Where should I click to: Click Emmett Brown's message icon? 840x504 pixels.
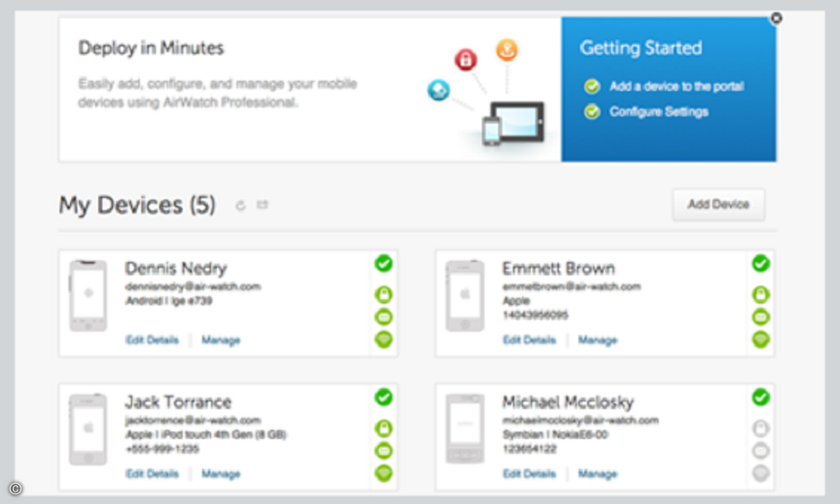[761, 317]
